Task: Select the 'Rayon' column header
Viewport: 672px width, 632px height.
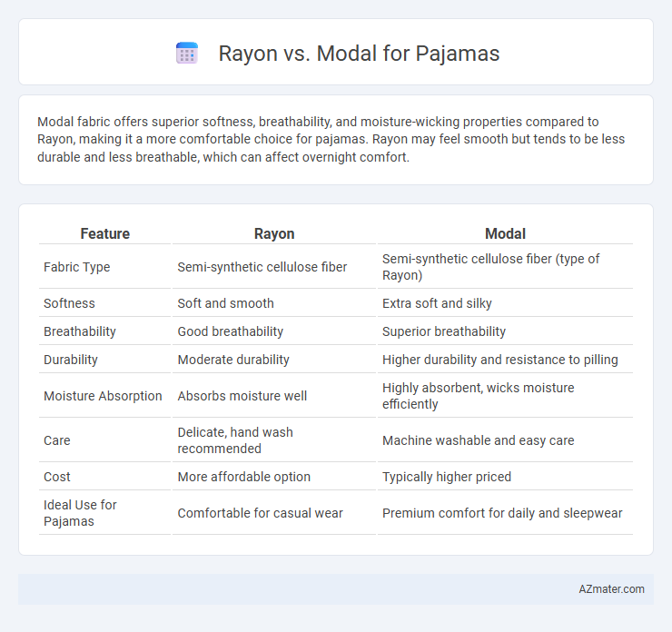Action: pyautogui.click(x=274, y=233)
